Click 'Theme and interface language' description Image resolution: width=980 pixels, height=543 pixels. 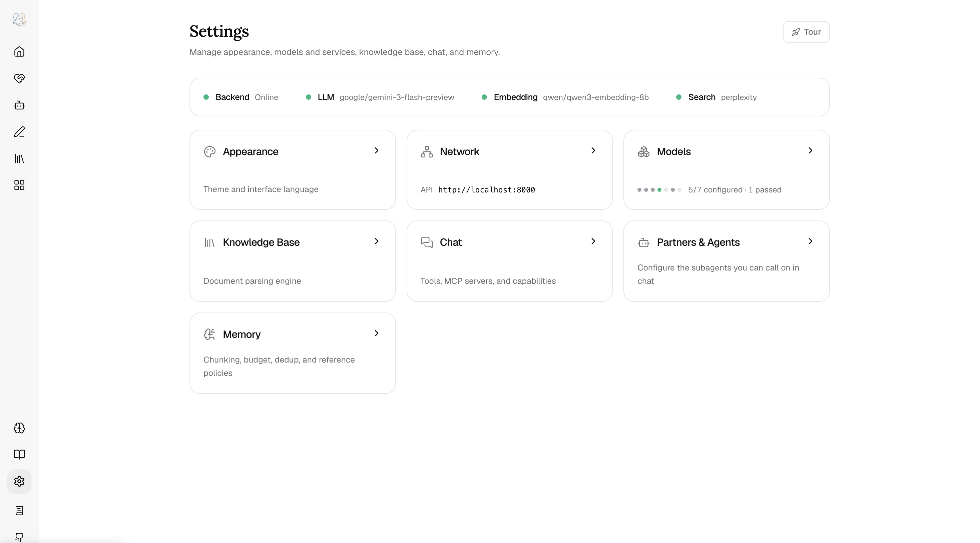pos(261,189)
